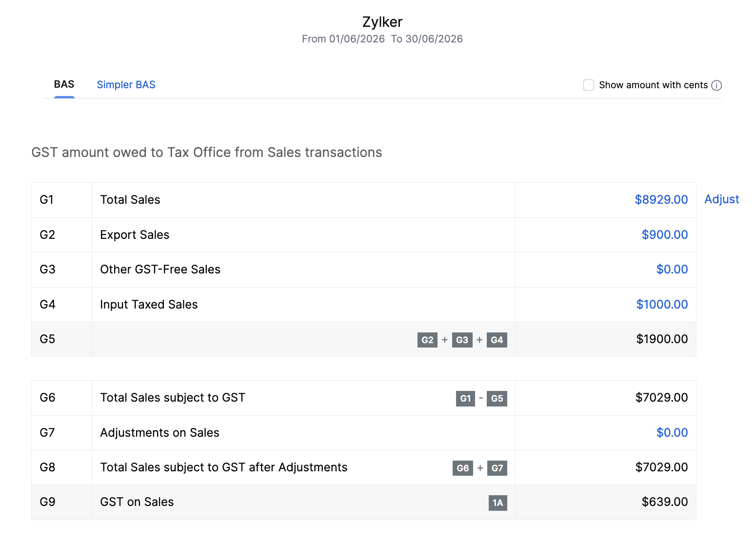Open the Adjust link for Total Sales

(722, 199)
